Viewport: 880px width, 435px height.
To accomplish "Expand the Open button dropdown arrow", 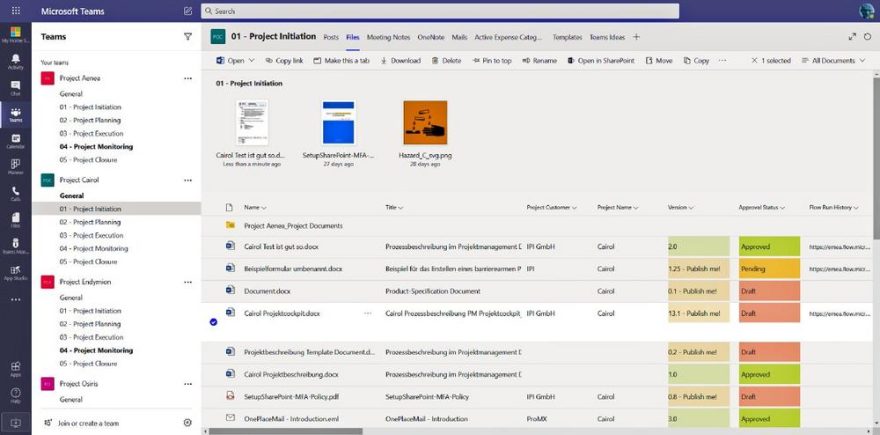I will pos(252,60).
